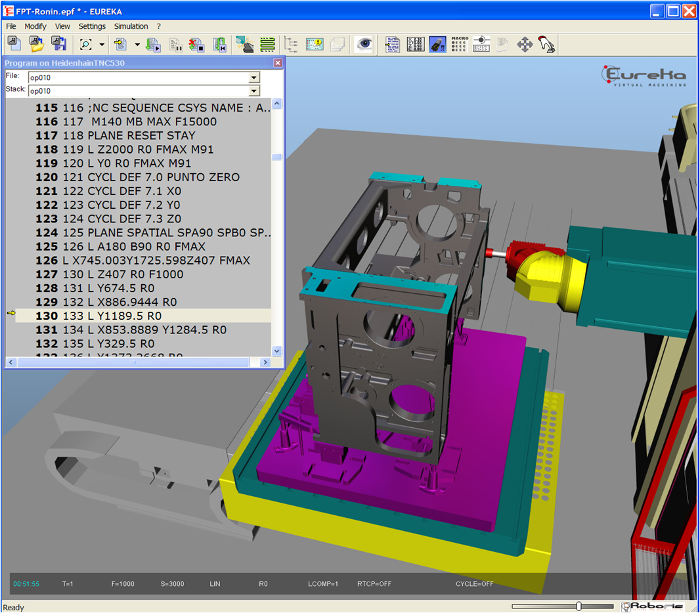
Task: Click the zoom fit magnifier icon
Action: tap(86, 44)
